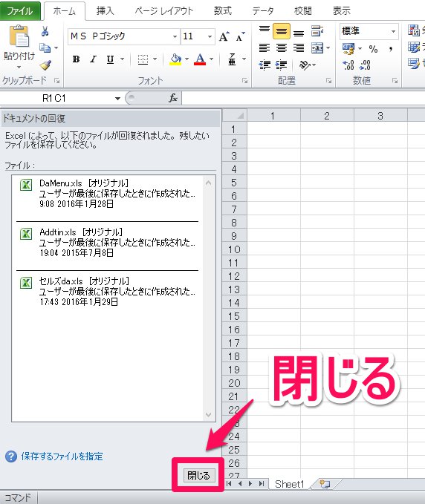Click the accounting currency format icon
The width and height of the screenshot is (425, 504).
pos(348,48)
